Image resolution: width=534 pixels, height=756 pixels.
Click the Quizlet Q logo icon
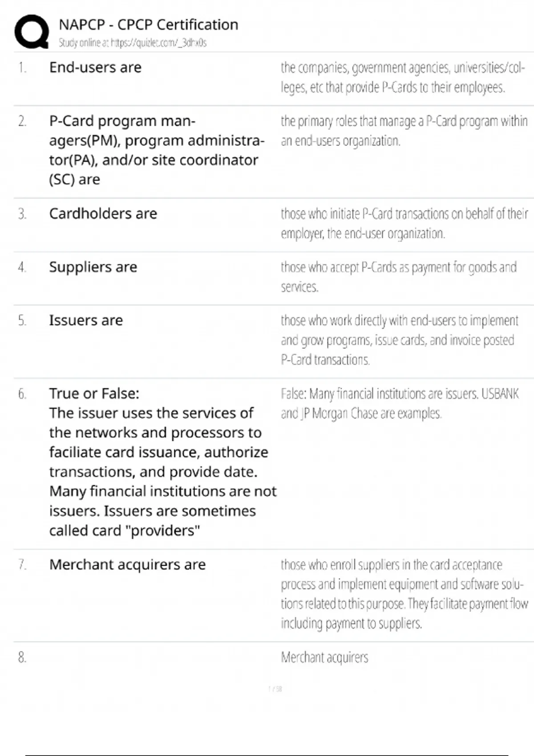[32, 31]
